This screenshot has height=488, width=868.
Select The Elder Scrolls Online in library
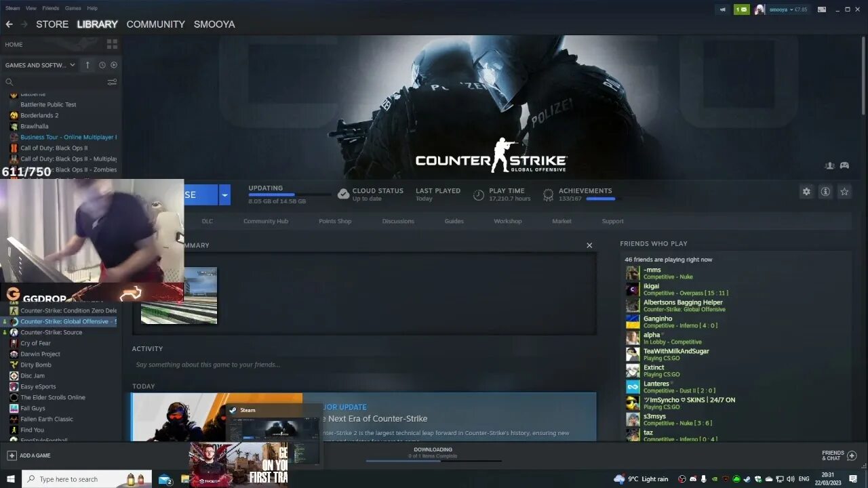53,397
